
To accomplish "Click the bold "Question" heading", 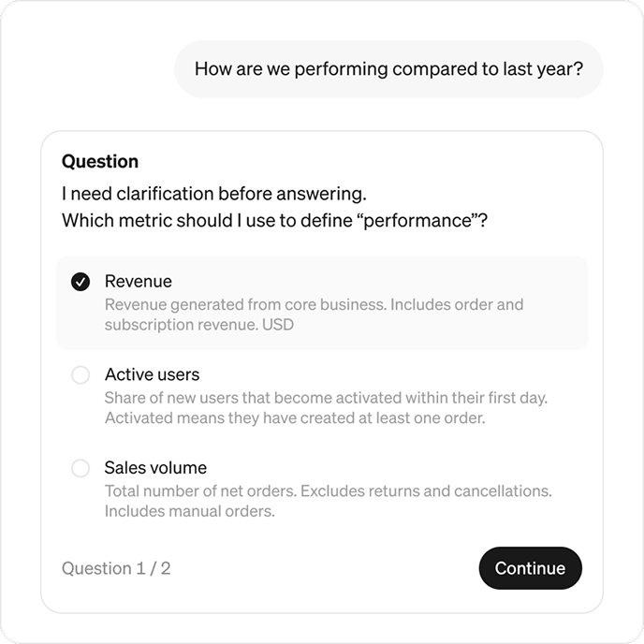I will point(100,161).
